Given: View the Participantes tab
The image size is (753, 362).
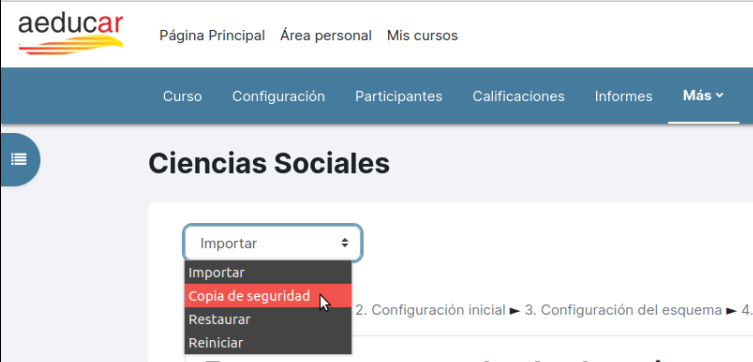Looking at the screenshot, I should coord(399,97).
